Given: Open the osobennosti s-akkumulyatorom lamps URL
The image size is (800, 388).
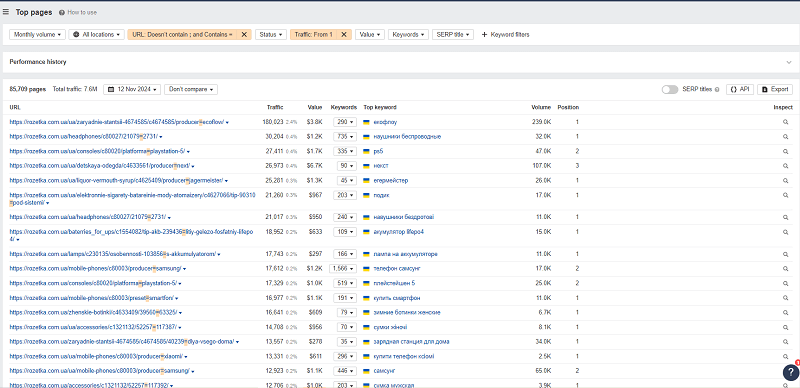Looking at the screenshot, I should [x=113, y=254].
